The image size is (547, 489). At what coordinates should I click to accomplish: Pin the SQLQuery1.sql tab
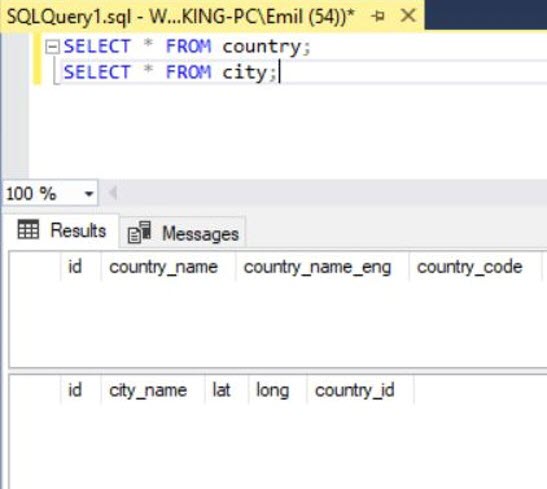378,16
